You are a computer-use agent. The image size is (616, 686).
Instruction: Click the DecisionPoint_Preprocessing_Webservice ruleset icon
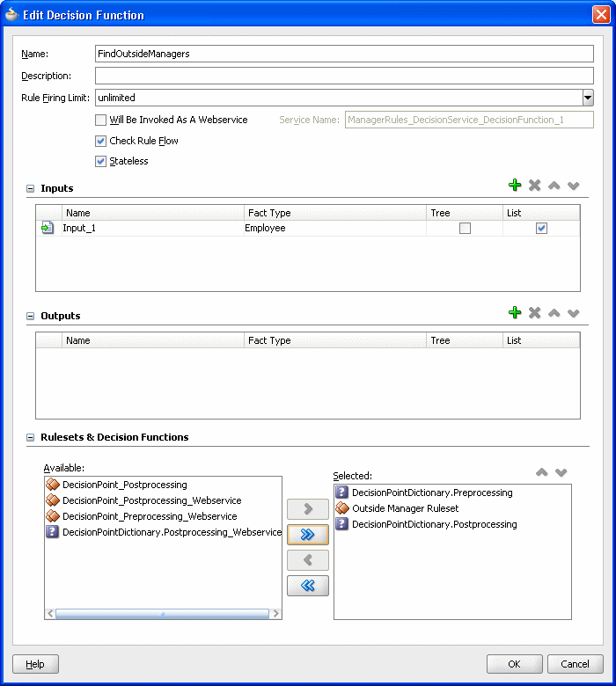pyautogui.click(x=53, y=515)
